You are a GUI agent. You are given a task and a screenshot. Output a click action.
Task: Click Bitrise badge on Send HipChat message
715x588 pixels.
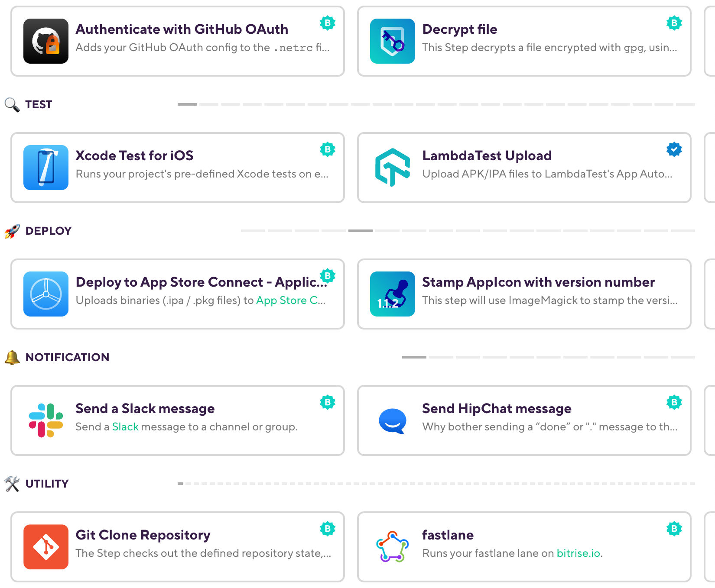coord(674,402)
